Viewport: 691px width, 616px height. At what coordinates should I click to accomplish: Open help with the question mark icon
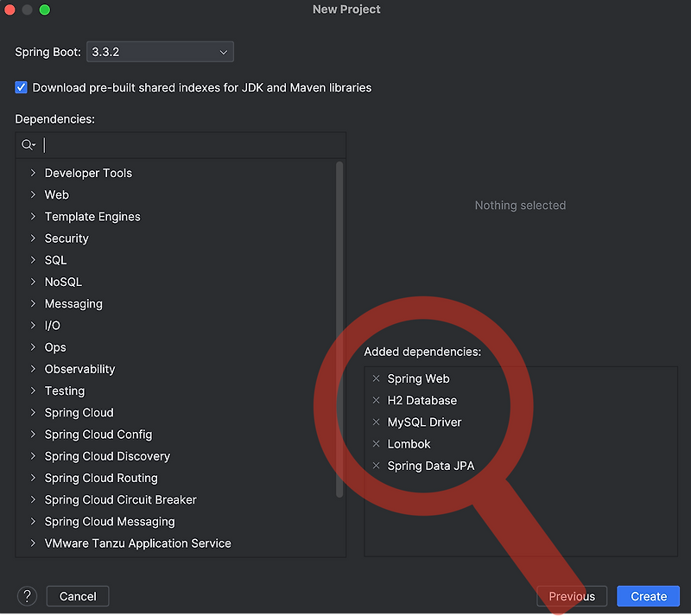click(27, 596)
